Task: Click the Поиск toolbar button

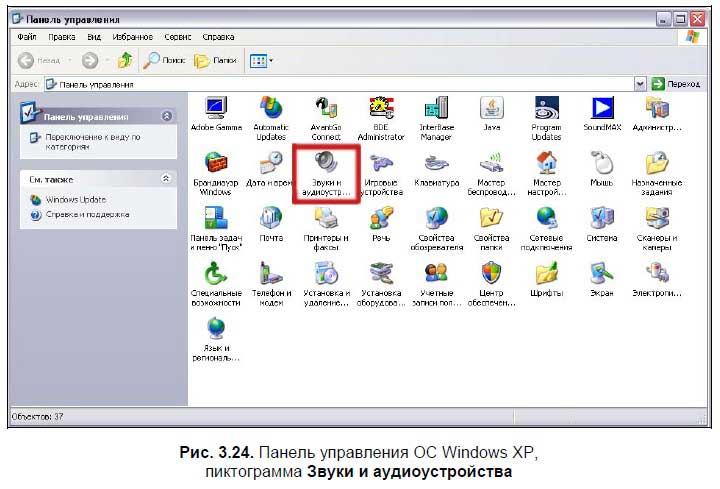Action: click(x=164, y=61)
